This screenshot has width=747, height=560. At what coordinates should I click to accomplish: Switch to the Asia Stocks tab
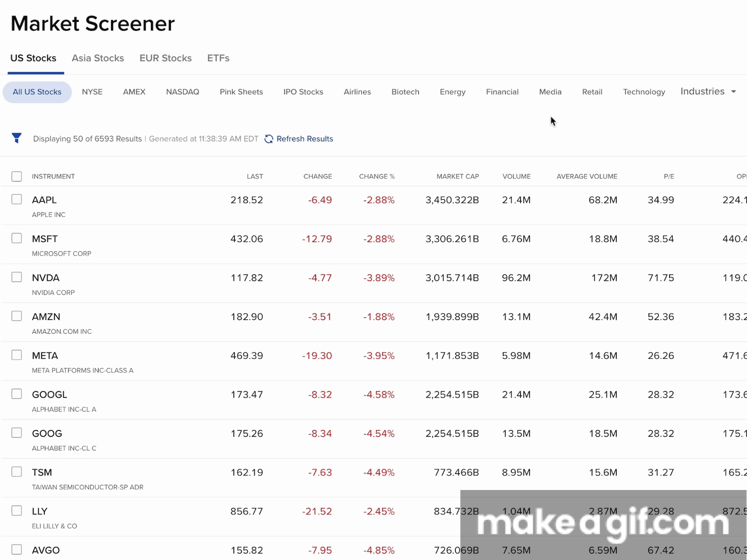[x=98, y=58]
